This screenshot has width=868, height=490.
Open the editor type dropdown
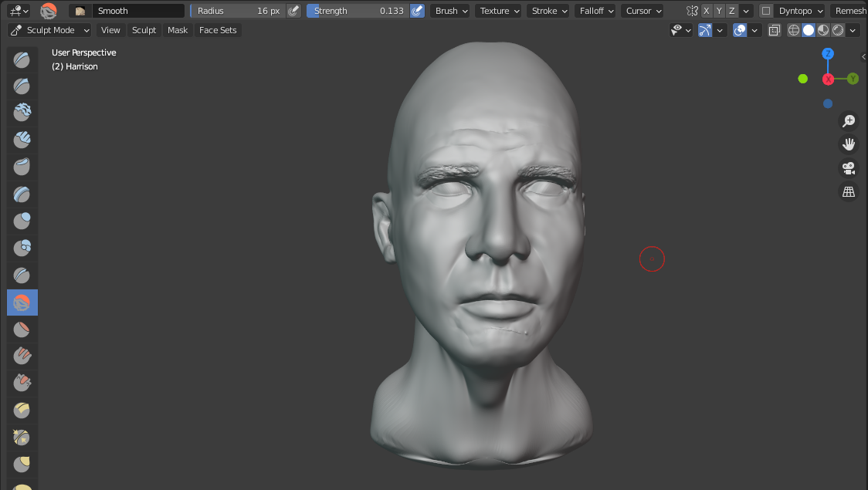[x=19, y=11]
